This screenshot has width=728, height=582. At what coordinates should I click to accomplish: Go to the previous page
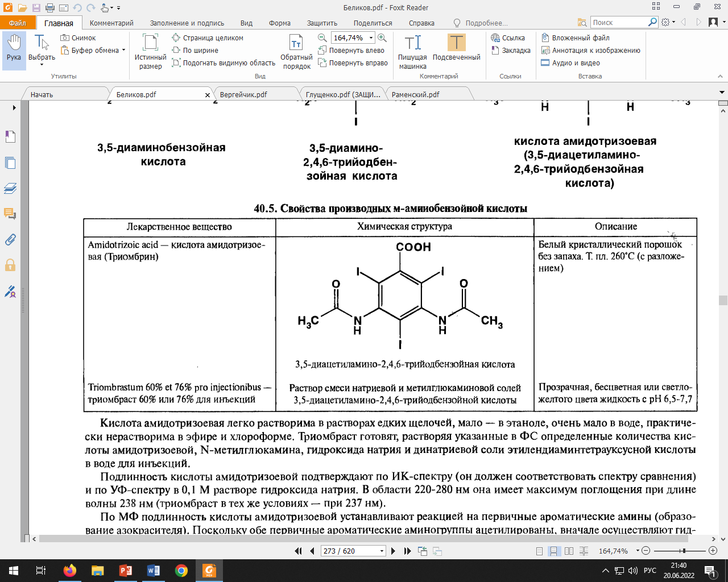click(312, 551)
